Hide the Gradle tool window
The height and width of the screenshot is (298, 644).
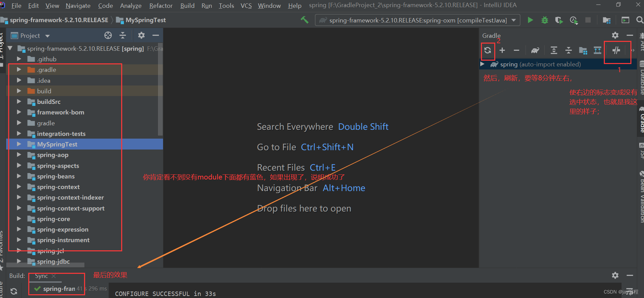pyautogui.click(x=630, y=35)
